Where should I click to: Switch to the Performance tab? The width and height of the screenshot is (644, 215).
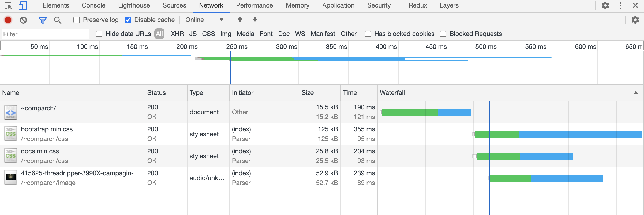[254, 5]
